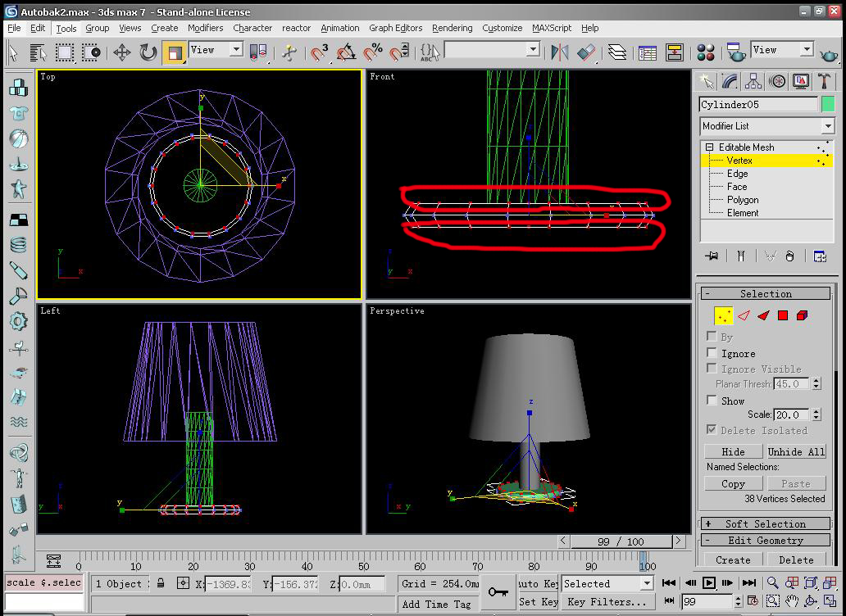Toggle the selection lock padlock icon
Viewport: 846px width, 616px height.
[161, 583]
